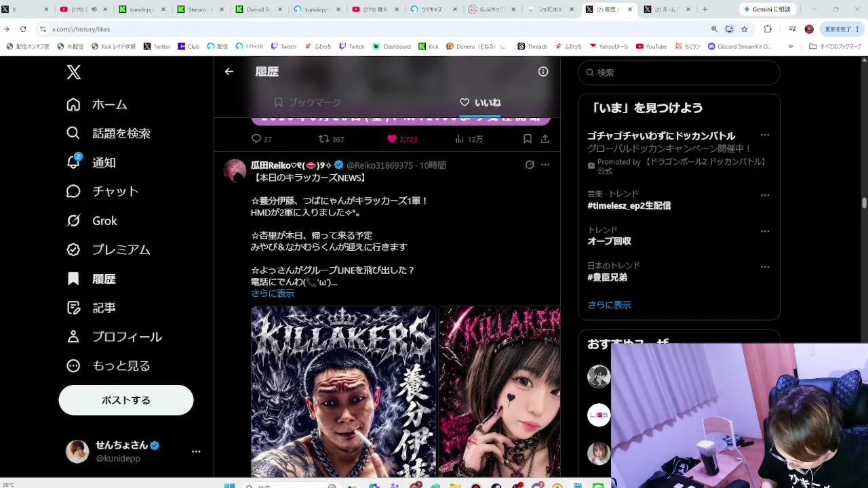Open the #timelesz_ep2生配信 trend
The height and width of the screenshot is (488, 868).
pyautogui.click(x=629, y=205)
